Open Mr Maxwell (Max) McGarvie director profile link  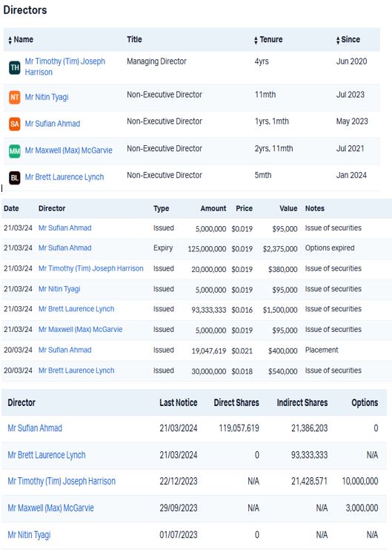tap(69, 150)
